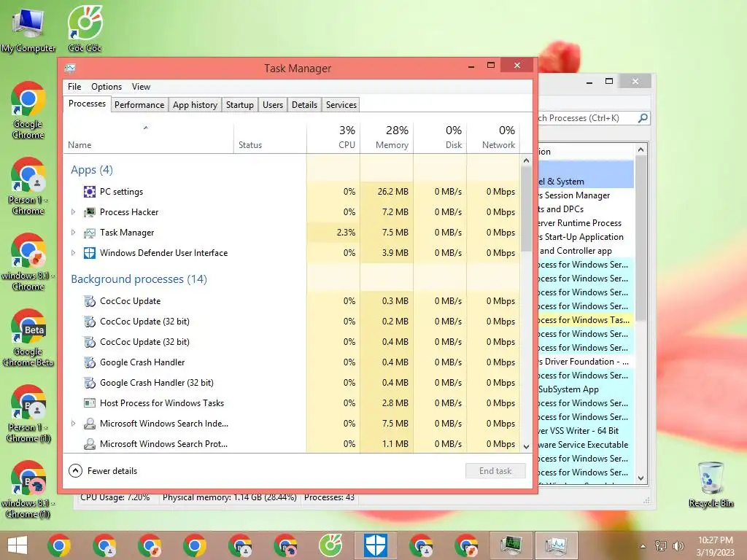747x560 pixels.
Task: Click the Task Manager title bar icon
Action: [70, 69]
